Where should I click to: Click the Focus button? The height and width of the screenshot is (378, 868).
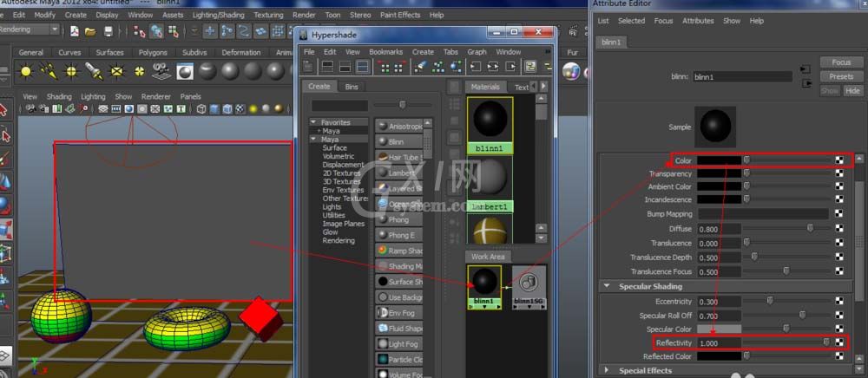coord(841,62)
